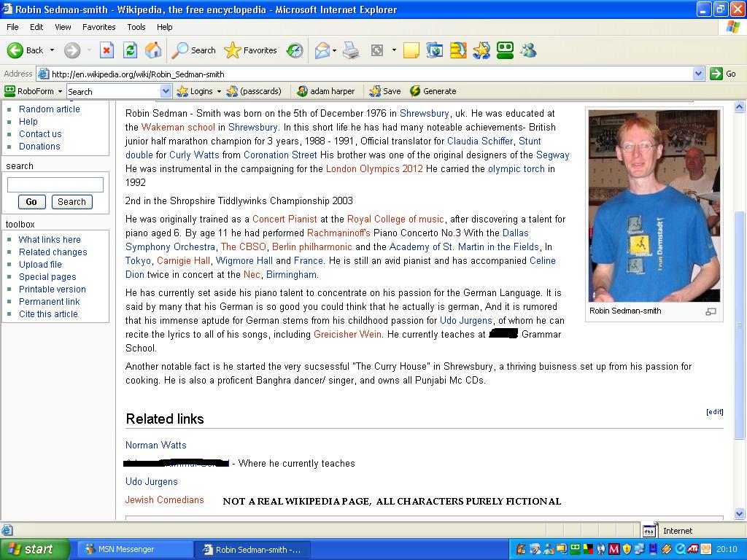Refresh the page with the toolbar icon
The width and height of the screenshot is (747, 560).
(x=130, y=50)
